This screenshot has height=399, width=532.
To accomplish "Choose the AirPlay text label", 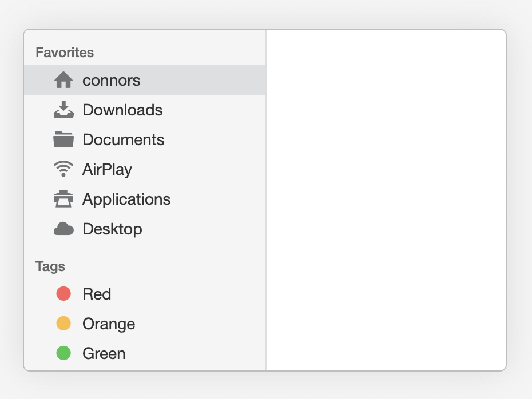I will (x=107, y=170).
